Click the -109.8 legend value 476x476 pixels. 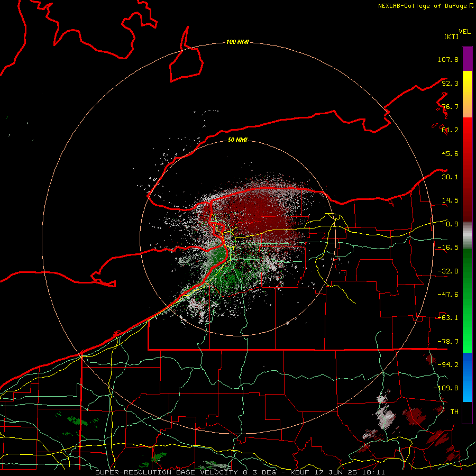pyautogui.click(x=446, y=388)
